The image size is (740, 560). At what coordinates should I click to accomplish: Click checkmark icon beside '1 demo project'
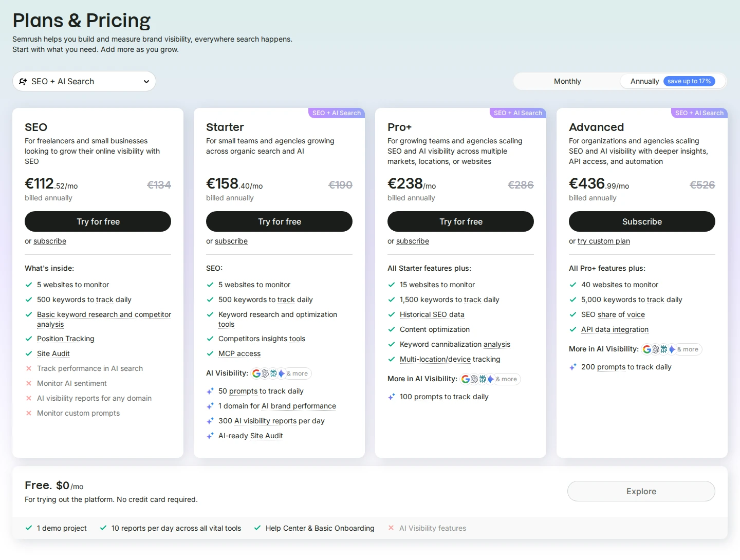[29, 528]
